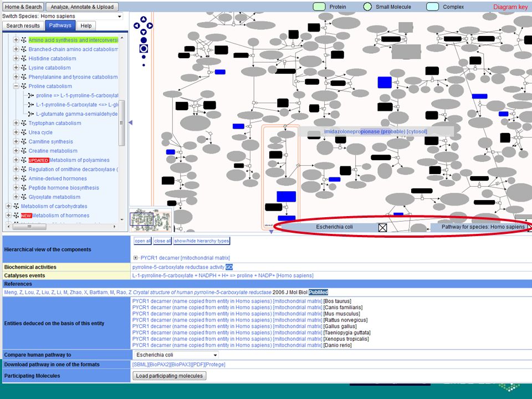
Task: Click the pathway icon beside Glyoxylate metabolism
Action: click(24, 197)
